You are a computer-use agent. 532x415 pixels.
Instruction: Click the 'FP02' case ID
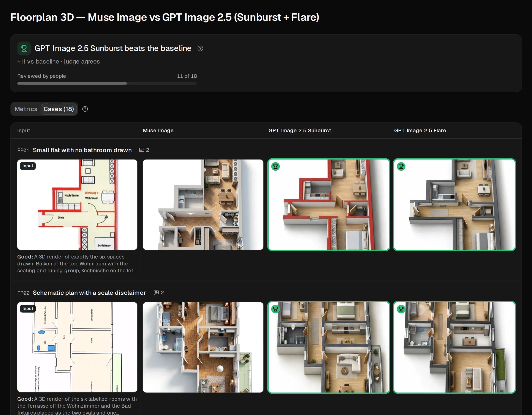23,293
